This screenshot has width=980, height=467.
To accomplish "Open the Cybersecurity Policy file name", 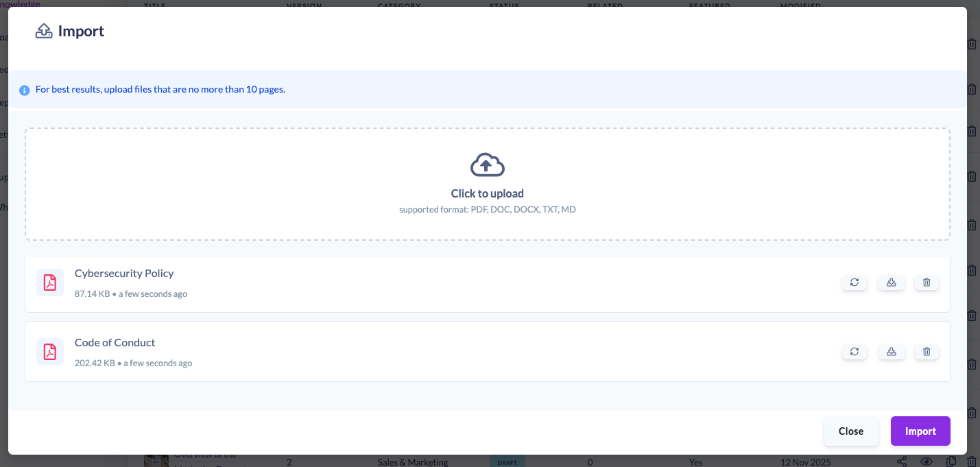I will (x=124, y=273).
